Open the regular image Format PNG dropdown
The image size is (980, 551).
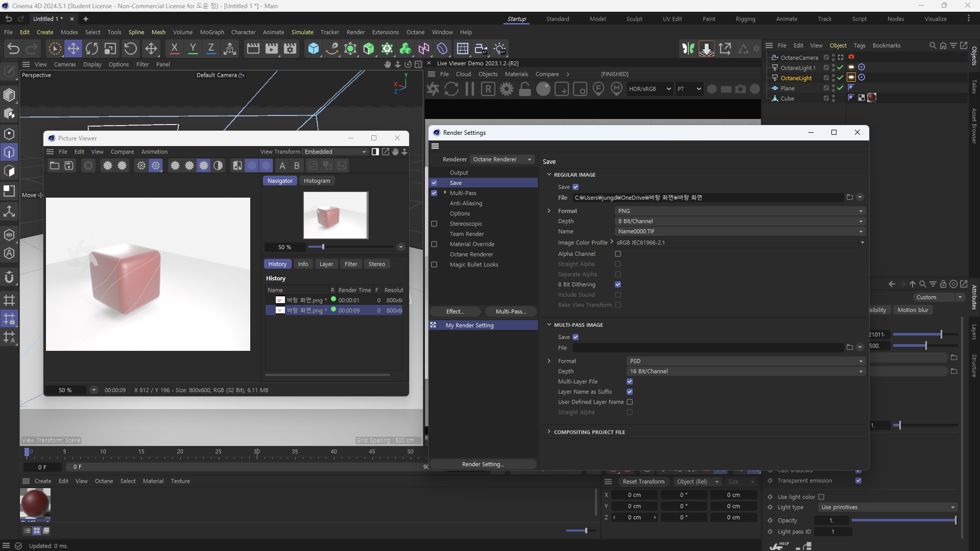740,211
